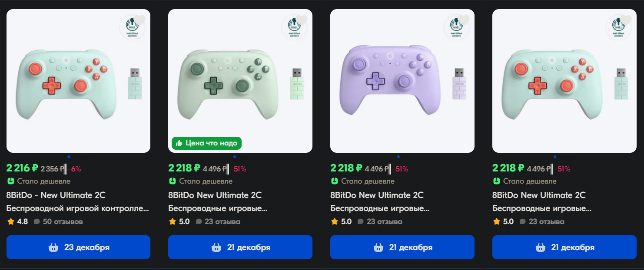Click 23 отзыва on the purple controller card
Screen dimensions: 644x270
(384, 222)
